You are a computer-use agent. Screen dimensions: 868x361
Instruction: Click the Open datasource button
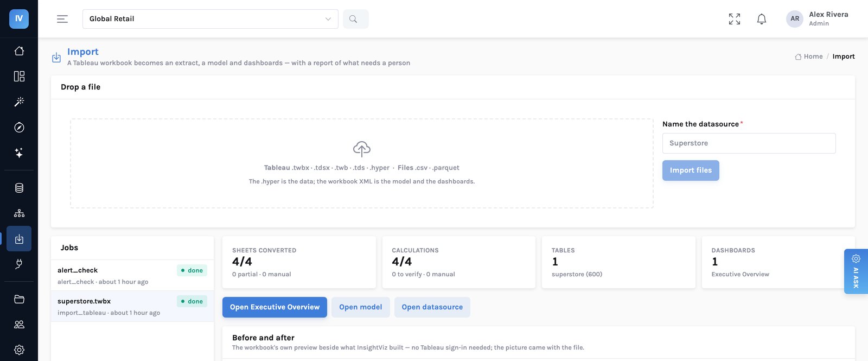click(432, 307)
